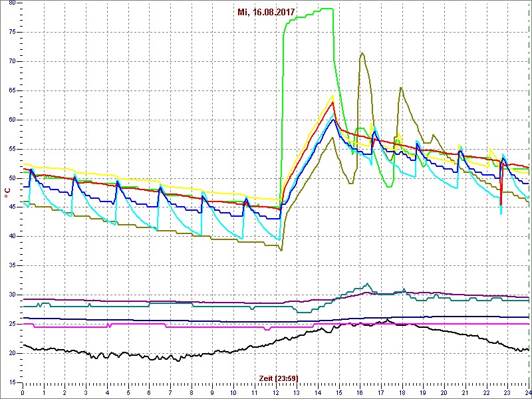
Task: Click the teal curve's peak near 32°C
Action: point(367,283)
